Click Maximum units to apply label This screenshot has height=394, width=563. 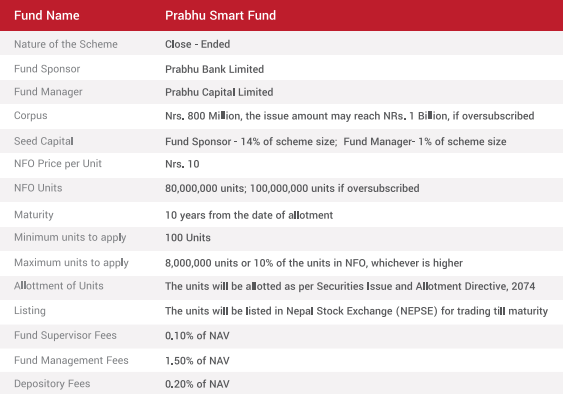(71, 263)
